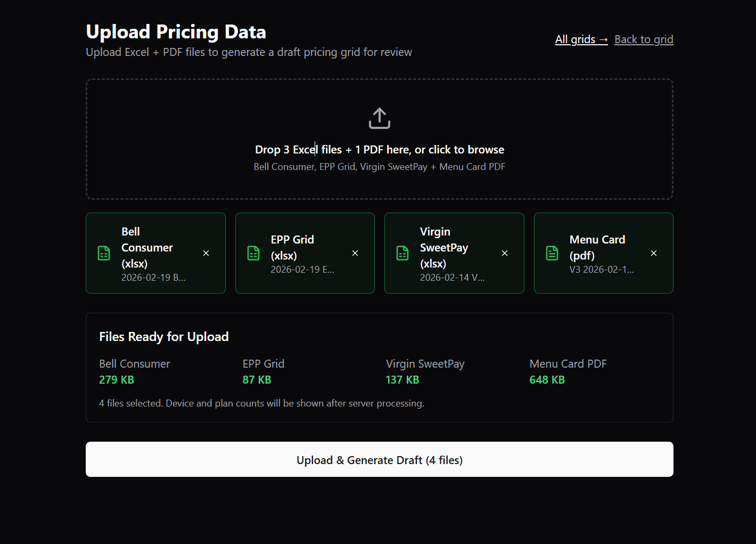Select the 'Bell Consumer (xlsx)' card title
Screen dimensions: 756x544
[x=147, y=248]
